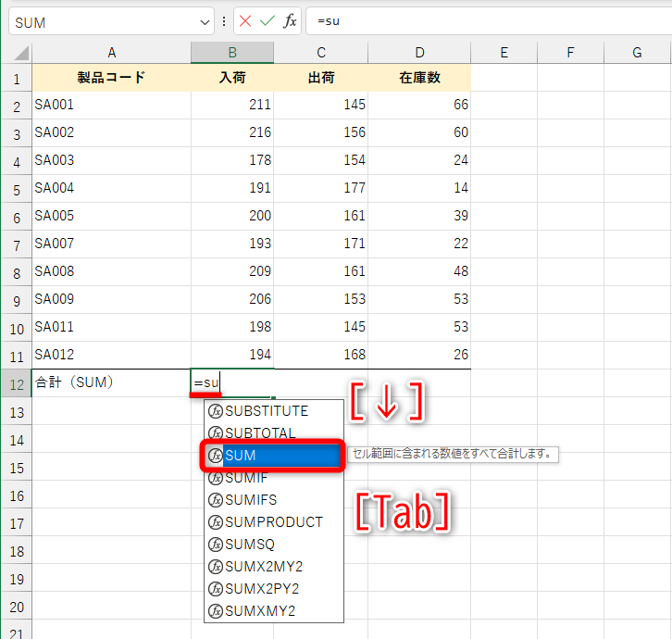Select row 1 header
The height and width of the screenshot is (639, 672).
17,78
